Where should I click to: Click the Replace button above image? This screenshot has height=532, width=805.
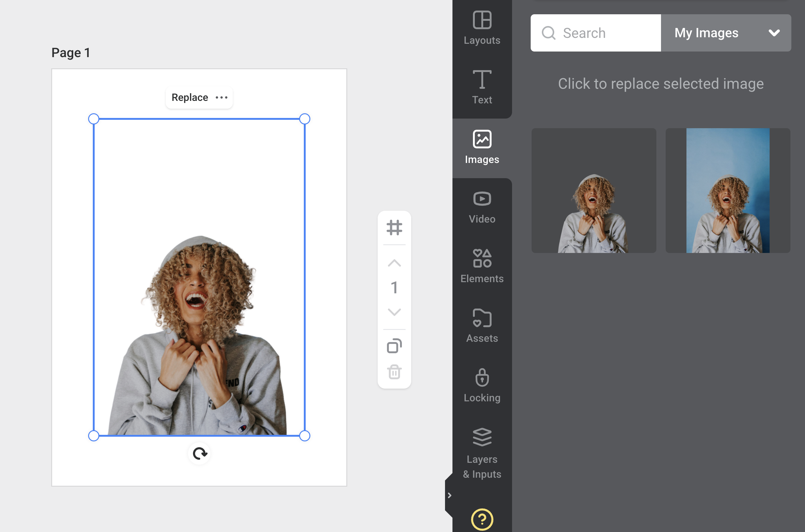[190, 97]
